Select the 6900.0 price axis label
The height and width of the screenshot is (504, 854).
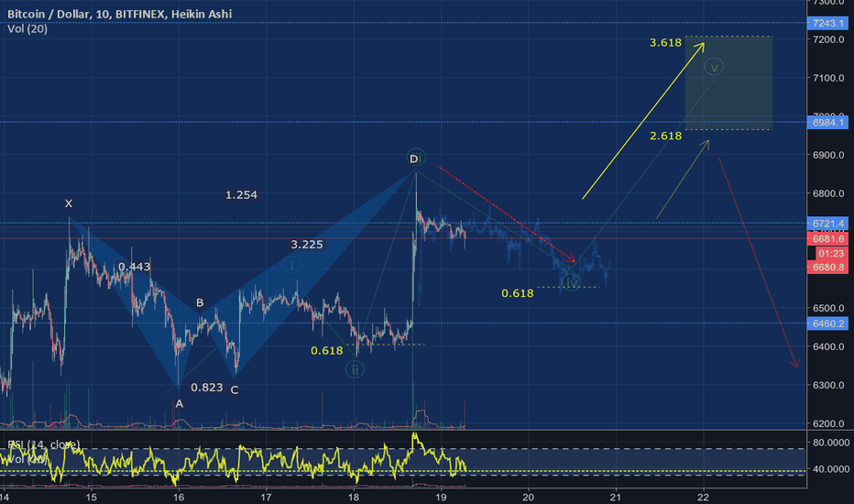828,155
